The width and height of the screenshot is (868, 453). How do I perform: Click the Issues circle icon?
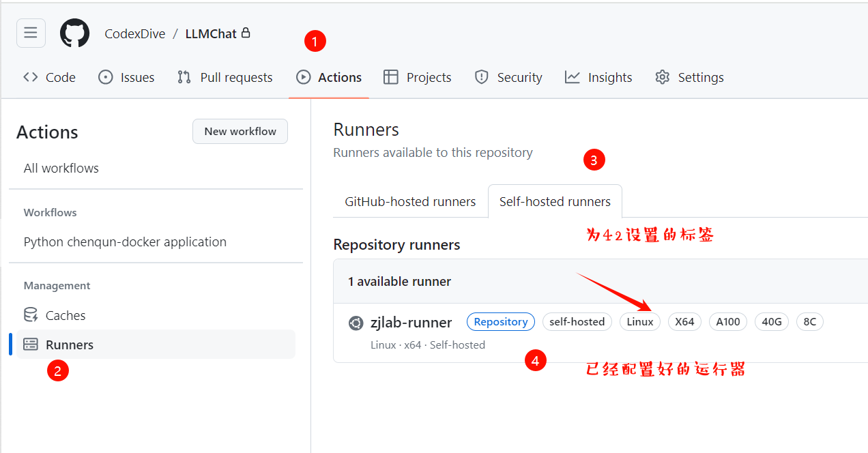tap(106, 77)
